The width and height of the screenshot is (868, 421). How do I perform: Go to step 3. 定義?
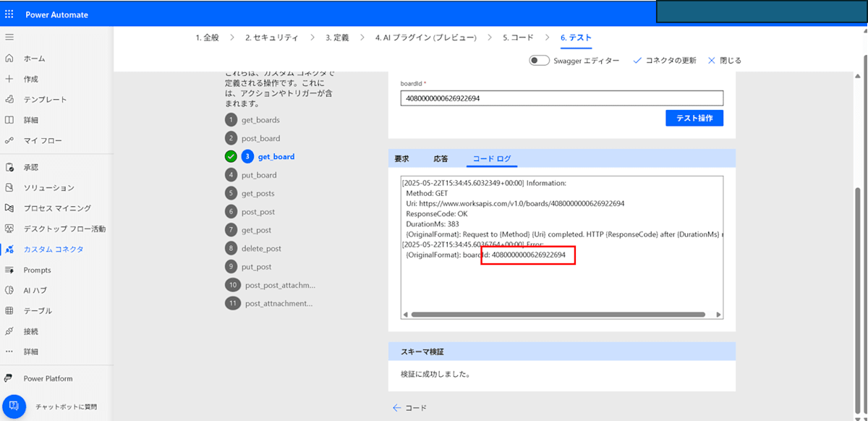pos(336,38)
